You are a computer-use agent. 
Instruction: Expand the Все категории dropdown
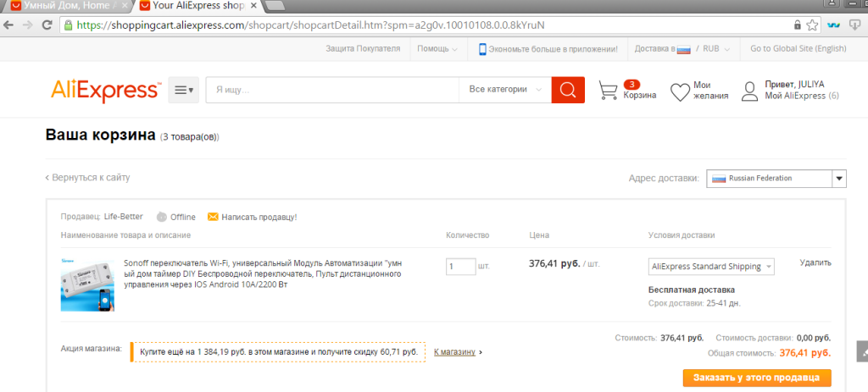tap(505, 90)
